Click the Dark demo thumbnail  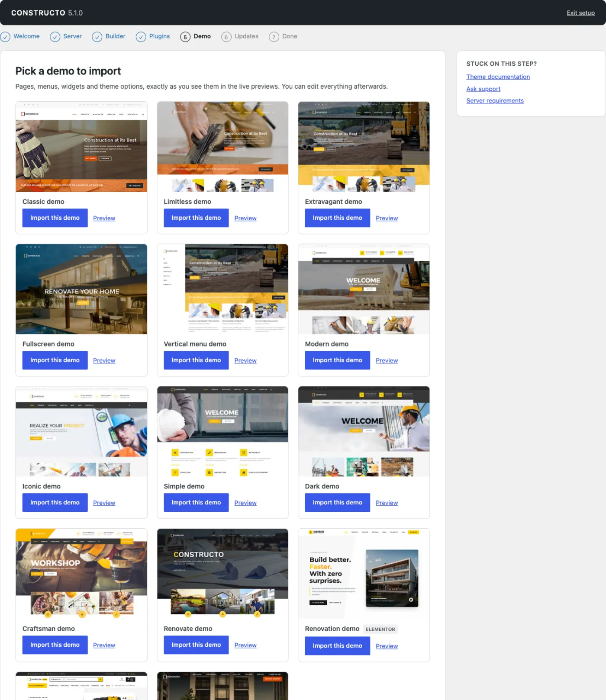(x=364, y=431)
